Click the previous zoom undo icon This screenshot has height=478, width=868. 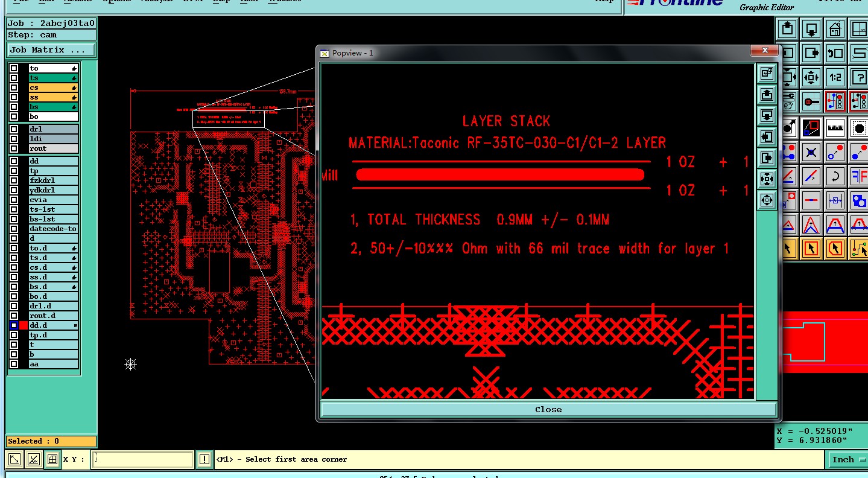tap(835, 53)
